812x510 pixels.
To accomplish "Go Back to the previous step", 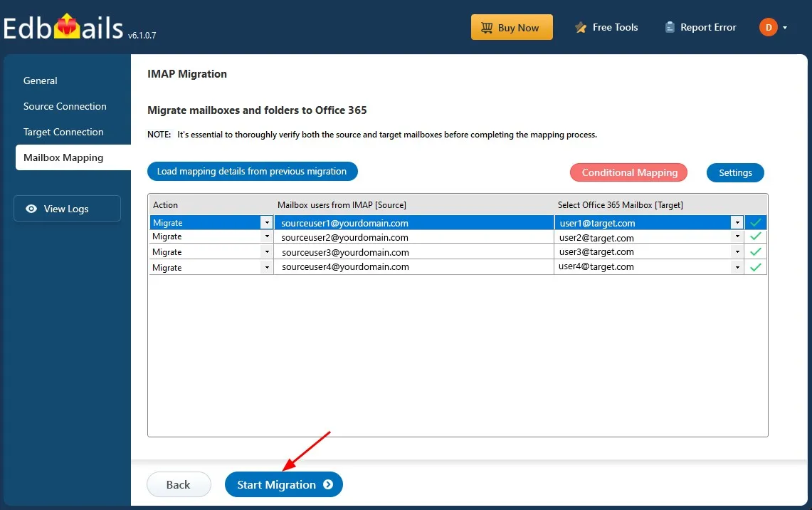I will tap(179, 484).
